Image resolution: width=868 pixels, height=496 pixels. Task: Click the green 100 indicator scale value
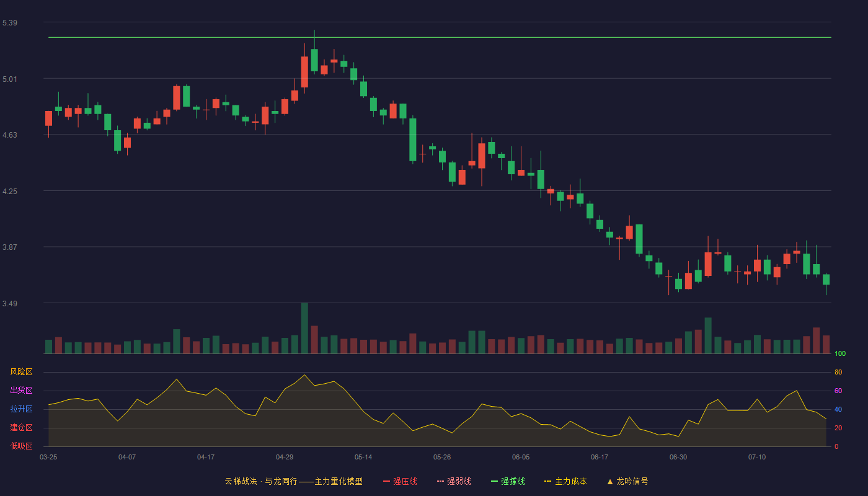pos(840,354)
